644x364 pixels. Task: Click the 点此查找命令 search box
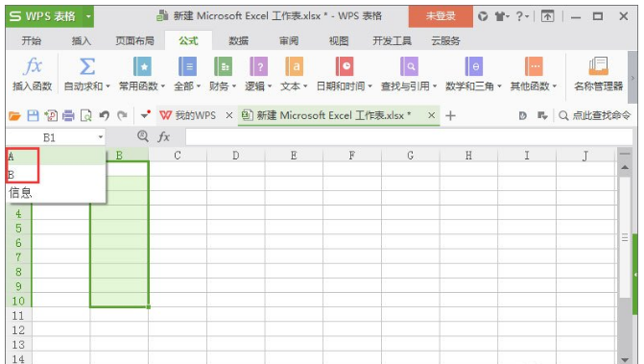point(595,116)
